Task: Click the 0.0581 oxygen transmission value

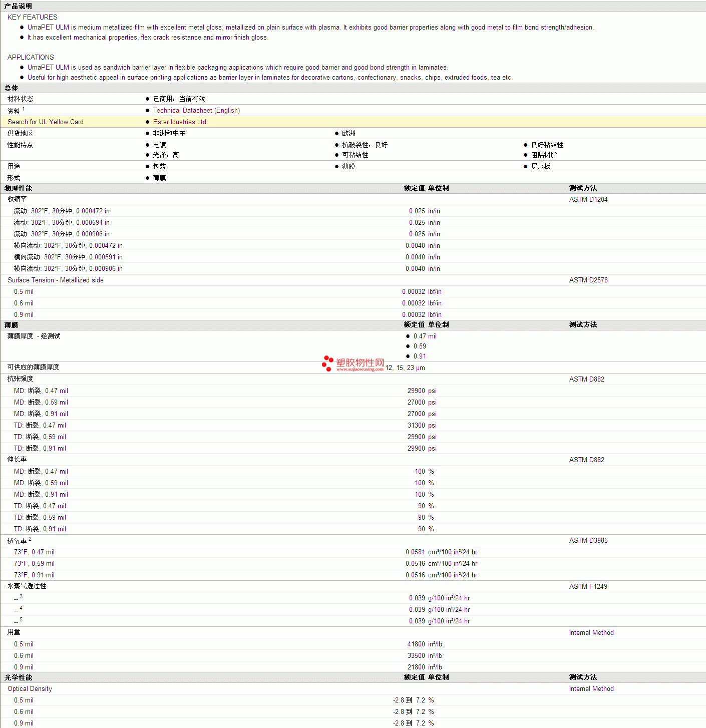Action: 415,552
